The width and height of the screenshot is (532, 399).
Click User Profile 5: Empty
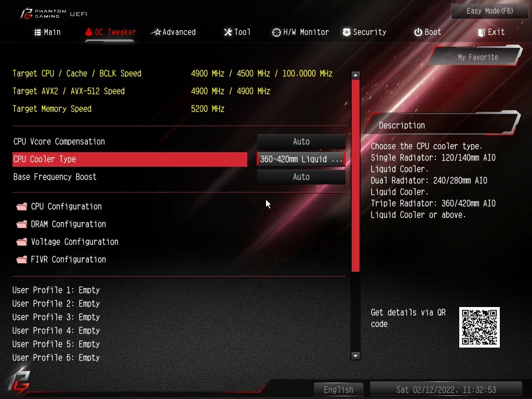[x=56, y=344]
